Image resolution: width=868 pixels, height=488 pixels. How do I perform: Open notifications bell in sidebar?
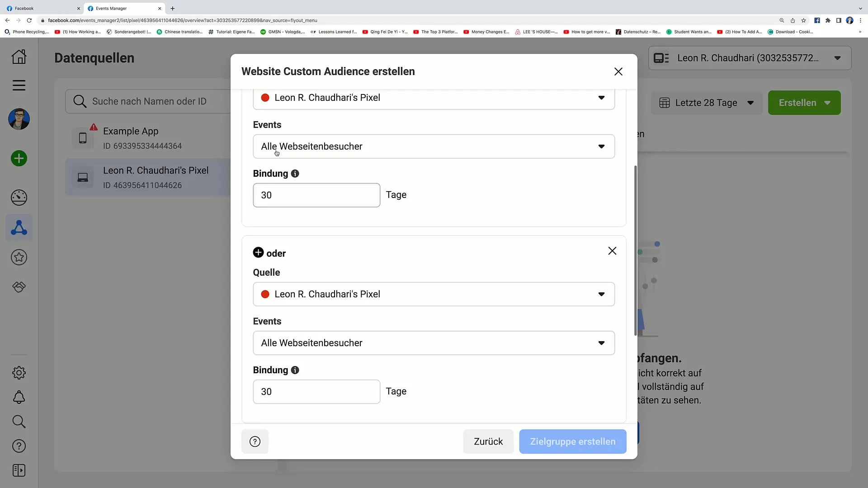tap(19, 397)
